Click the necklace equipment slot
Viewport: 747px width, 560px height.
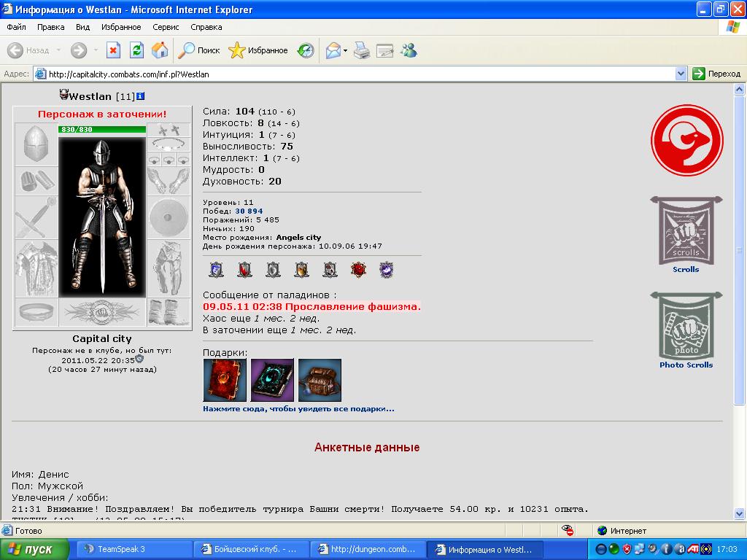[x=169, y=144]
